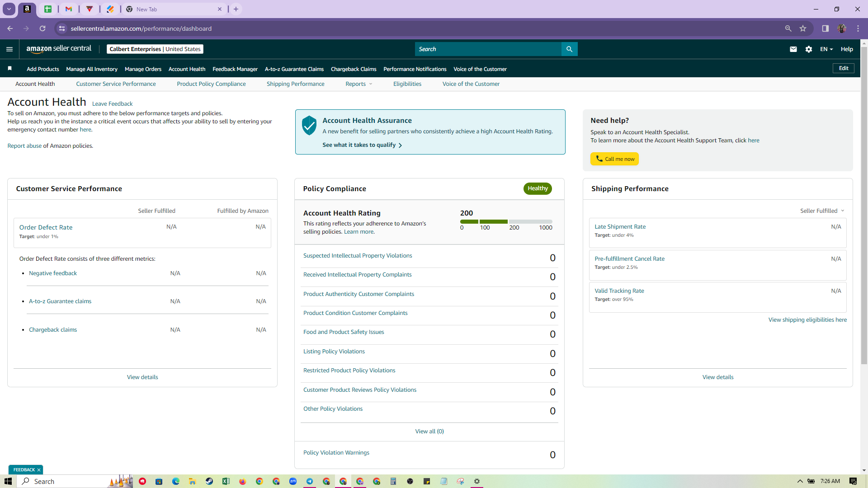The image size is (868, 488).
Task: Open Chrome three-dot menu
Action: (x=858, y=28)
